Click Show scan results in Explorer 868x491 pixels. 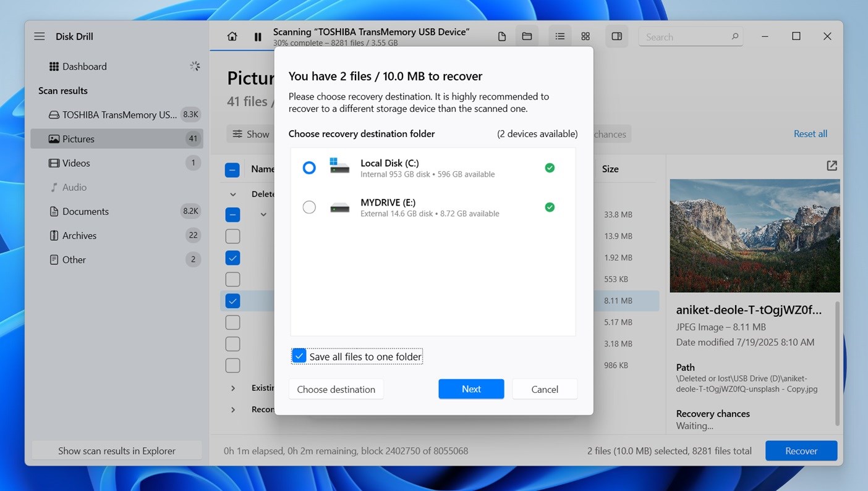[117, 451]
